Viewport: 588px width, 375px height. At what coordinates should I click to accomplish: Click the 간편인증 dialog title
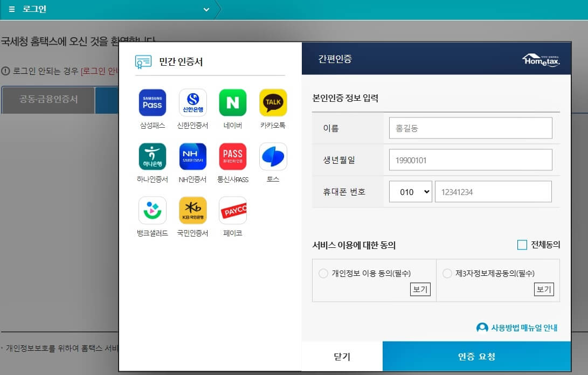(x=335, y=59)
